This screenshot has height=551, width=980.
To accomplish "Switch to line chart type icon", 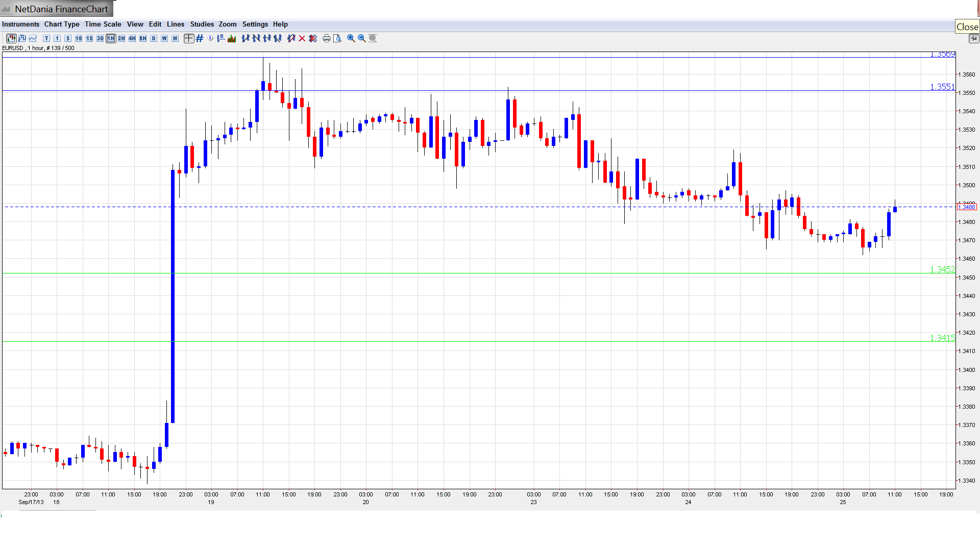I will 33,38.
